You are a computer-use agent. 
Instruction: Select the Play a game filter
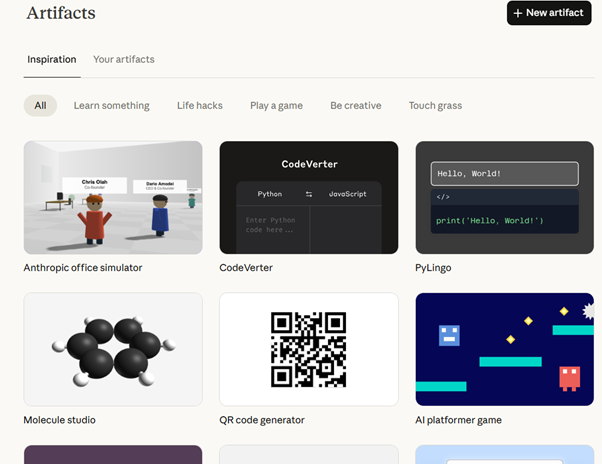point(276,105)
